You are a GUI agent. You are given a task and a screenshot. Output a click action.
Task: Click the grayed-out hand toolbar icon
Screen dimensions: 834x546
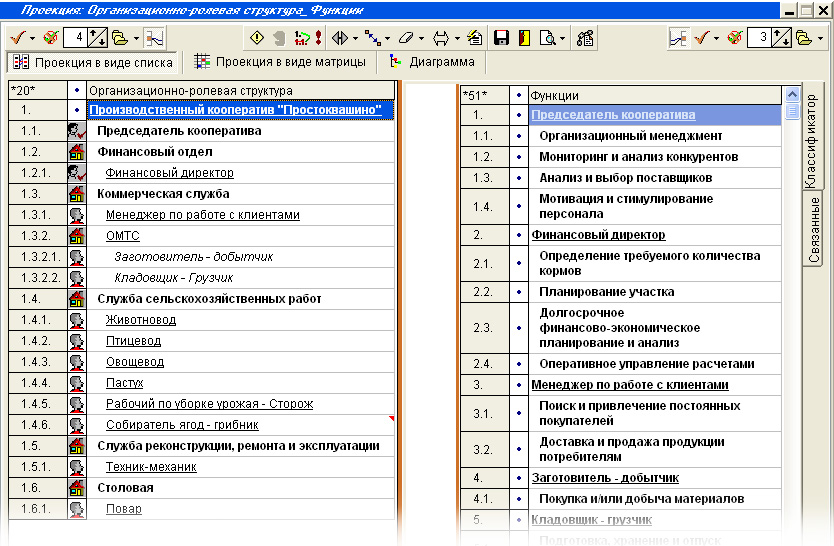(x=280, y=38)
